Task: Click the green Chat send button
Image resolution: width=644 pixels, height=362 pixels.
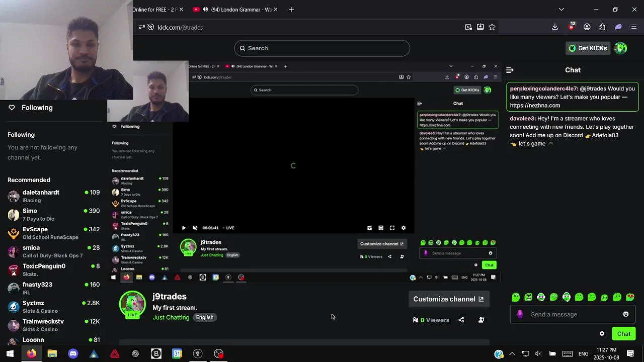Action: (x=624, y=334)
